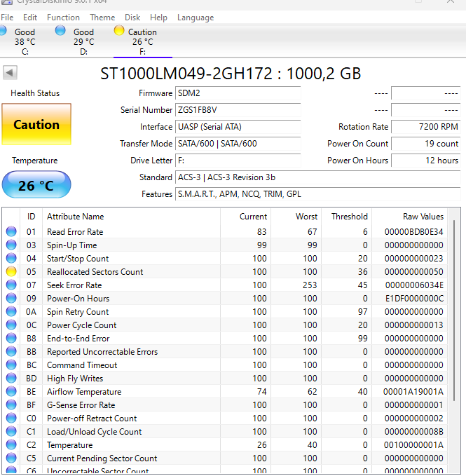Click the Worst column header
This screenshot has height=476, width=466.
pos(296,217)
